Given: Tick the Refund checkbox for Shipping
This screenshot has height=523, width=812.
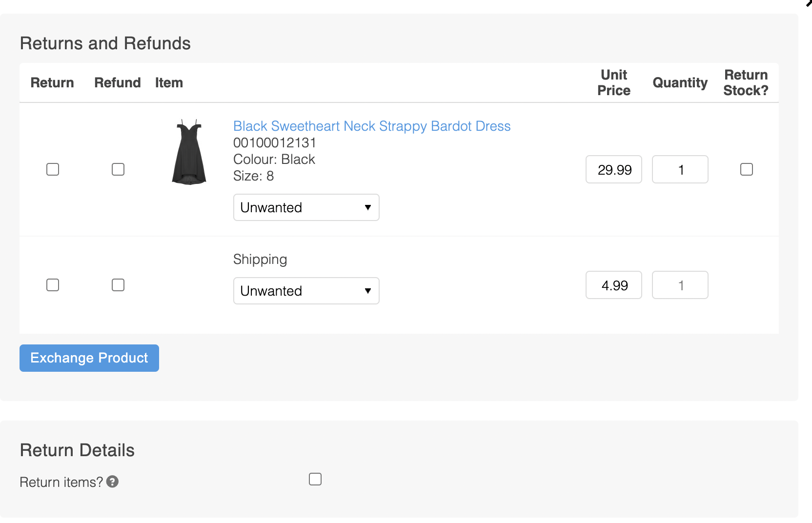Looking at the screenshot, I should 118,285.
